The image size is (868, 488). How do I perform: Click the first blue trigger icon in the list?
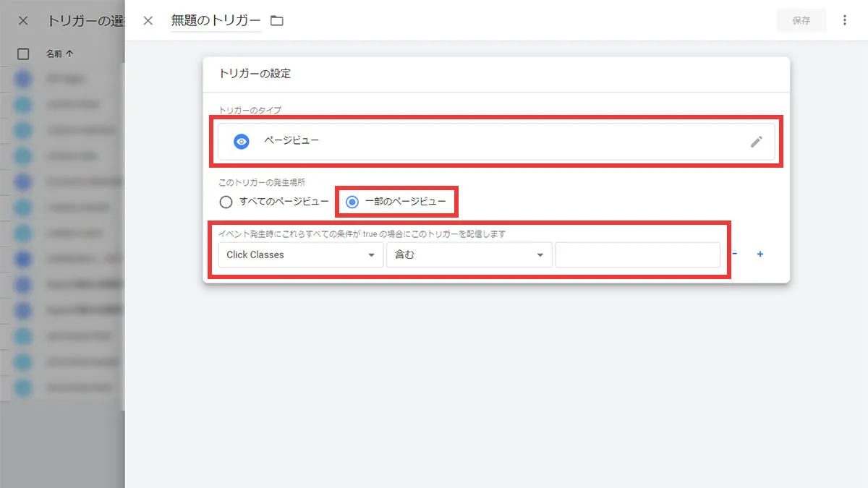coord(24,78)
